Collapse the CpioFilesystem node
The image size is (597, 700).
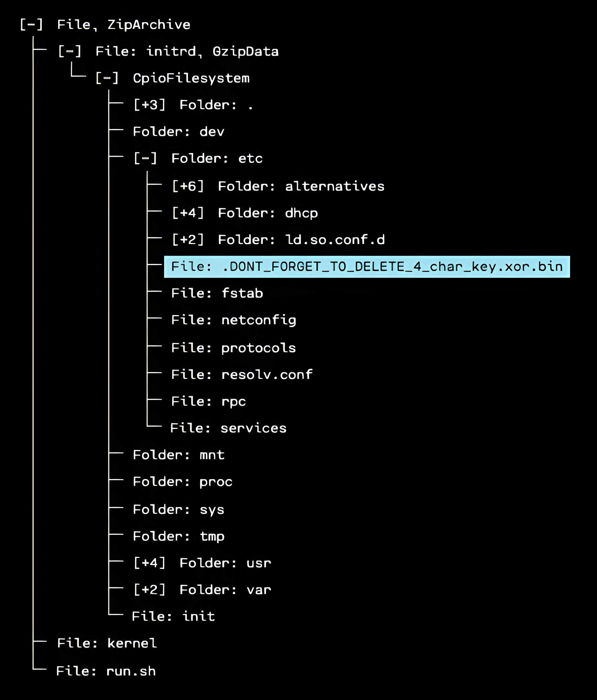pyautogui.click(x=107, y=78)
